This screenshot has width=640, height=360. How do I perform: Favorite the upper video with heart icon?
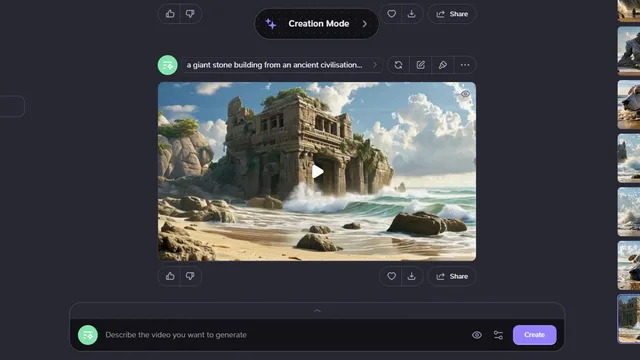391,14
